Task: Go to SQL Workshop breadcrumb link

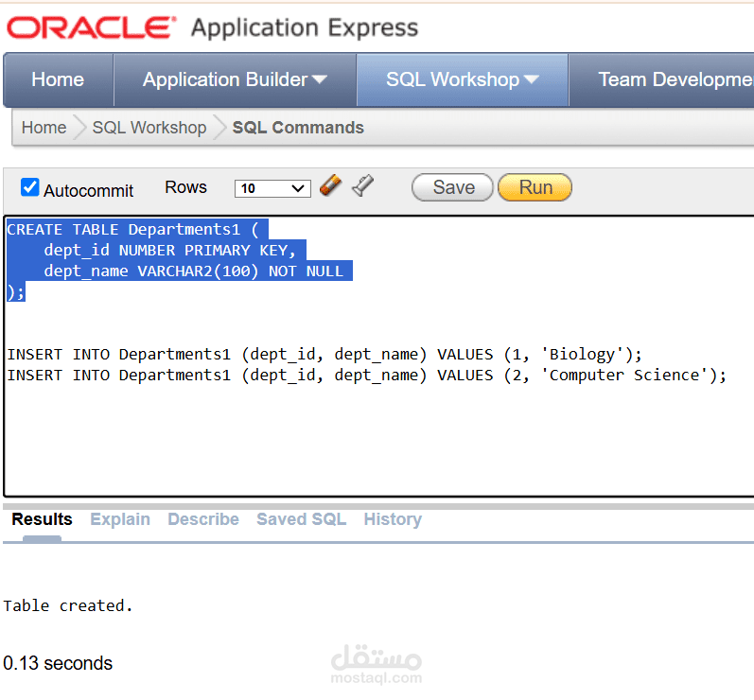Action: pos(149,128)
